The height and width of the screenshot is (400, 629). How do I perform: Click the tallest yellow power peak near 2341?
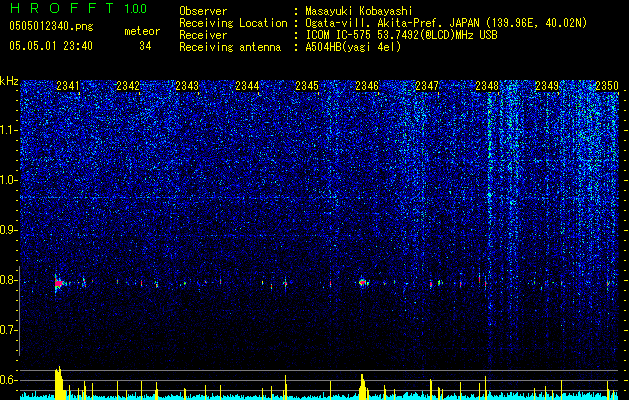tap(59, 381)
